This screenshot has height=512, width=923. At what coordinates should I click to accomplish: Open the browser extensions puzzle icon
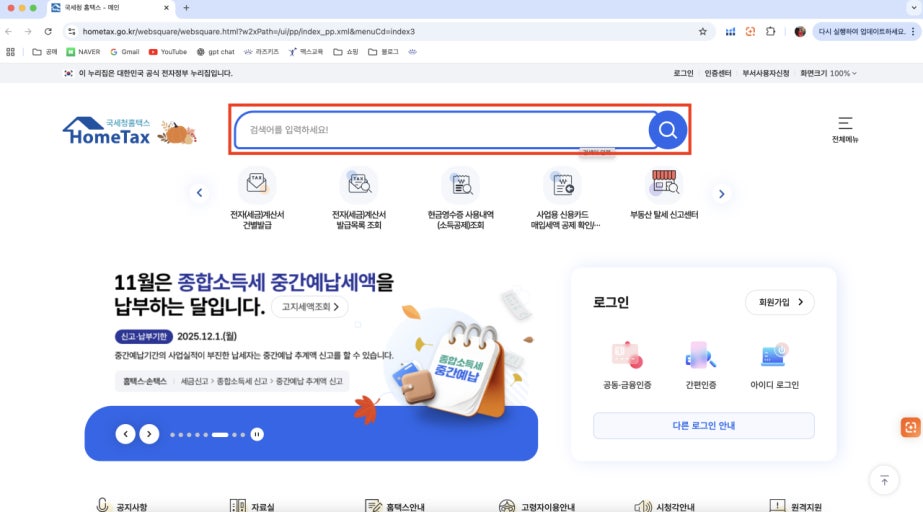(x=770, y=31)
